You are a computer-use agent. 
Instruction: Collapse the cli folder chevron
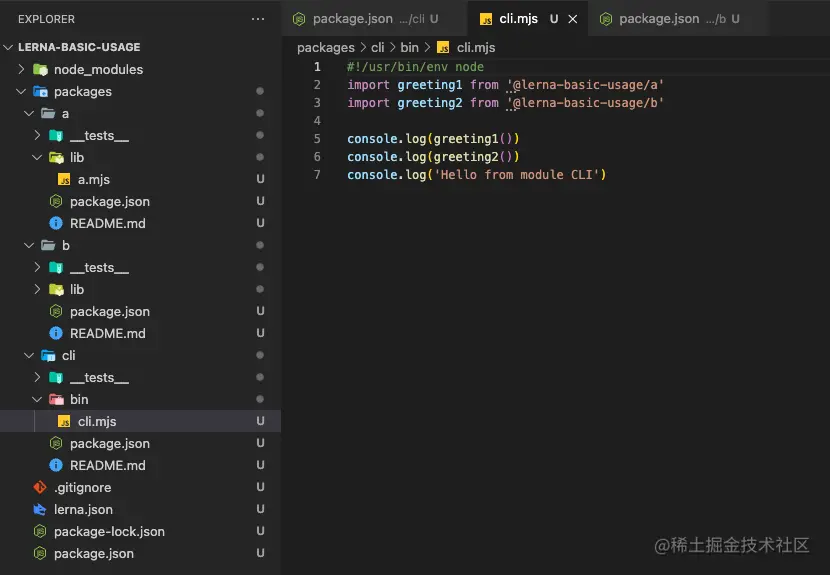(29, 355)
